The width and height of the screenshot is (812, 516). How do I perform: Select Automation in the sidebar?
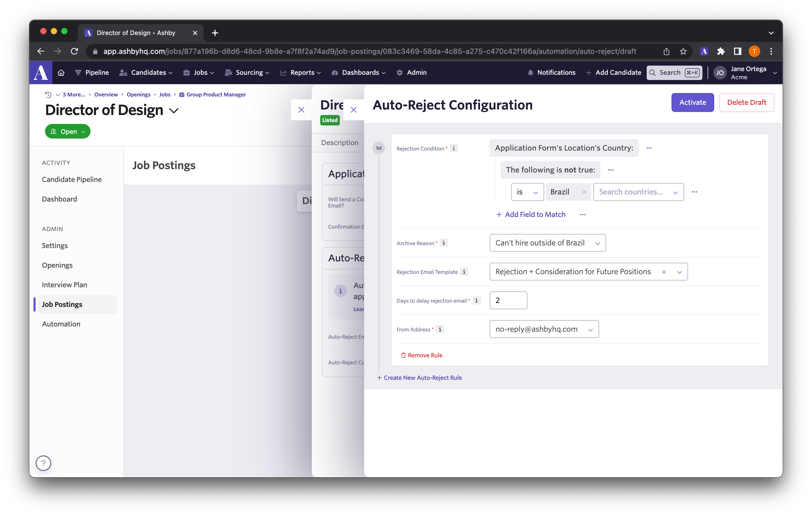[x=61, y=324]
